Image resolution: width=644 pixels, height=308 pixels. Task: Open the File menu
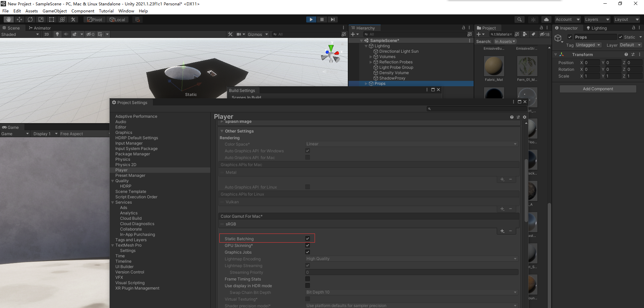point(6,11)
